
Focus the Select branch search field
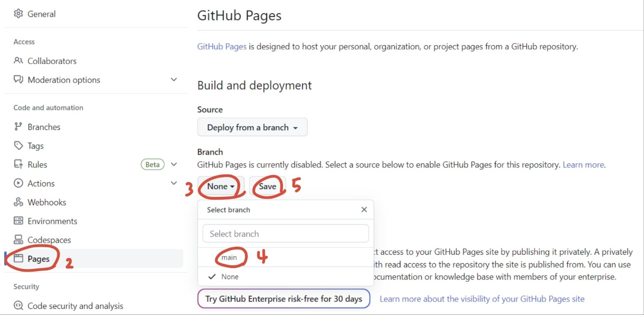pyautogui.click(x=286, y=233)
